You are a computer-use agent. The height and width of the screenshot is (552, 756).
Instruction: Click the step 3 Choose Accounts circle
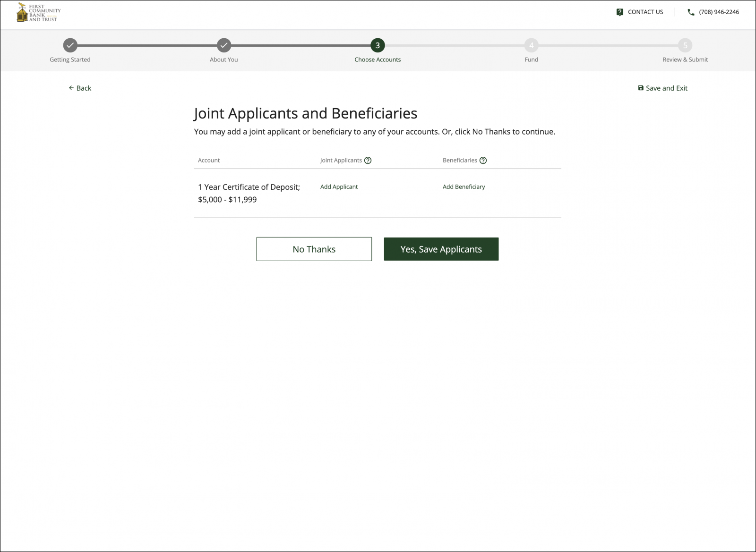coord(378,45)
